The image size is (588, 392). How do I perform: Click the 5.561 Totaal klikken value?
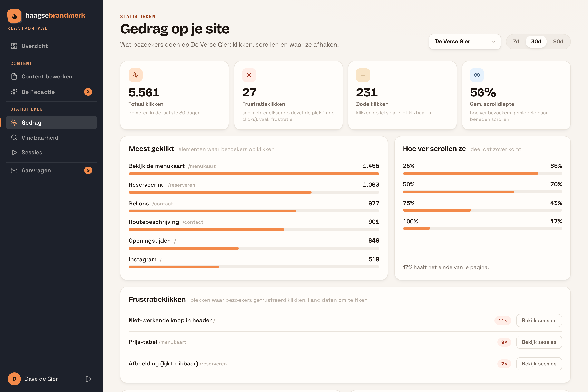144,92
